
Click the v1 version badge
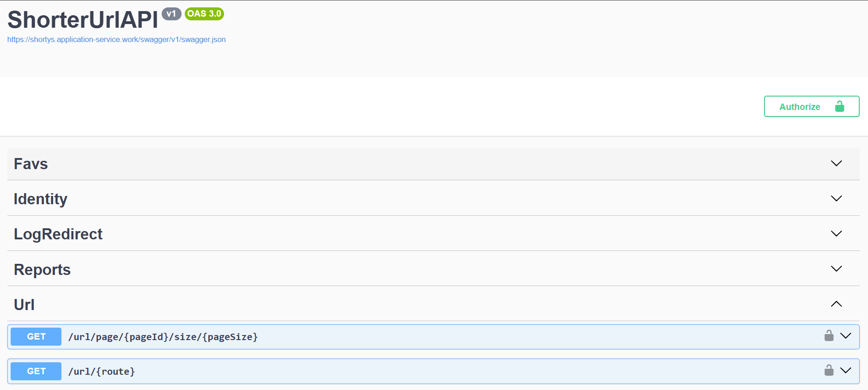pyautogui.click(x=171, y=14)
